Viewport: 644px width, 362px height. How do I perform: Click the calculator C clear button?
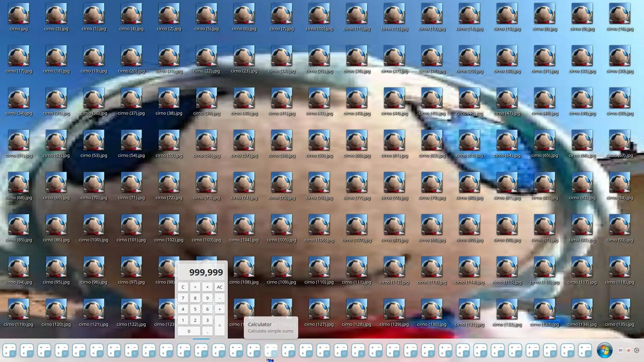[x=183, y=287]
